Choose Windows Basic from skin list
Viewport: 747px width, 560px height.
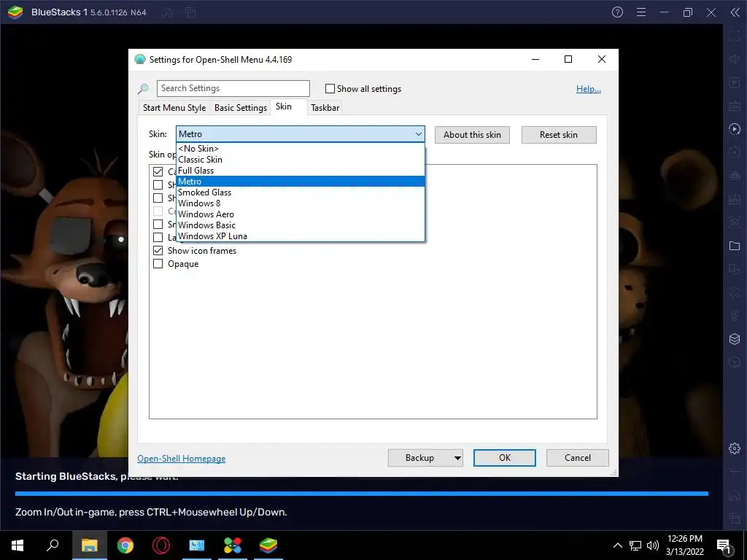300,225
